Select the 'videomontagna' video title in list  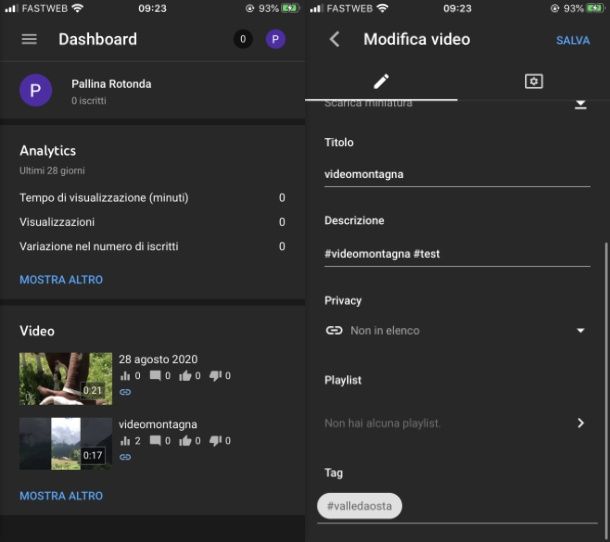[x=158, y=424]
